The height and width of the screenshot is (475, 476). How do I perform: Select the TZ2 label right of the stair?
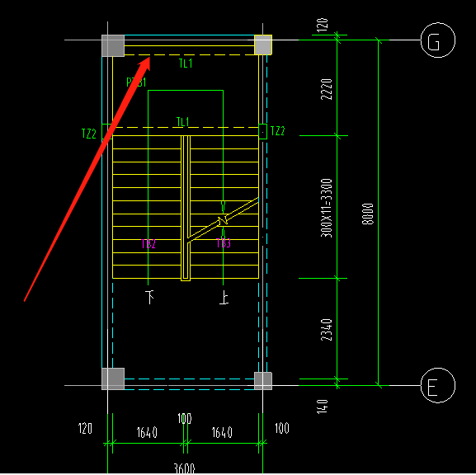coord(277,131)
